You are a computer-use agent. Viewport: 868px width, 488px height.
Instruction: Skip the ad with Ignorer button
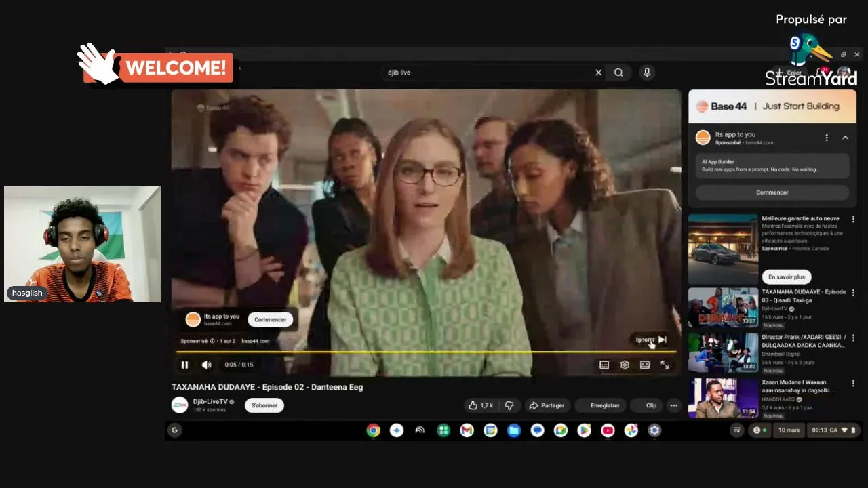tap(651, 340)
